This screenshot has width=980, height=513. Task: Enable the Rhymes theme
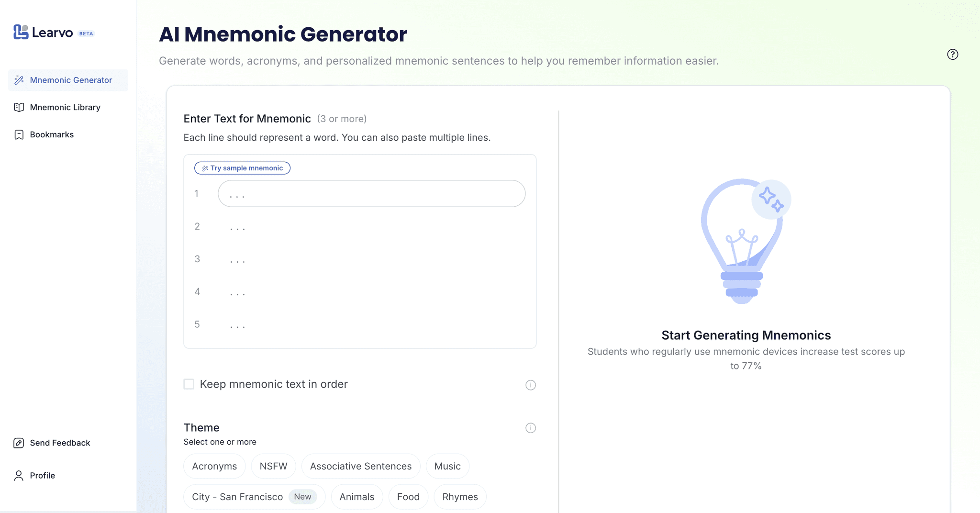(x=460, y=496)
